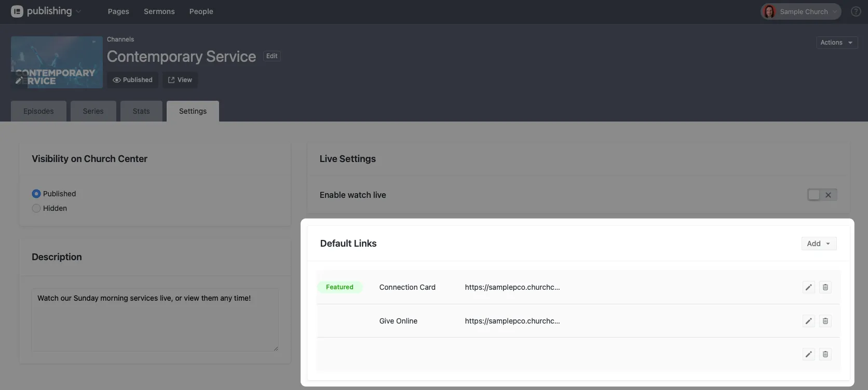Edit the empty third link row
Viewport: 868px width, 390px height.
tap(808, 354)
